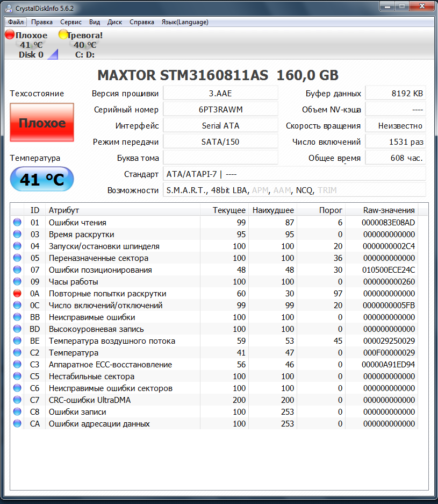Viewport: 438px width, 504px height.
Task: Click the Режим передачи field SATA/150
Action: [x=220, y=141]
